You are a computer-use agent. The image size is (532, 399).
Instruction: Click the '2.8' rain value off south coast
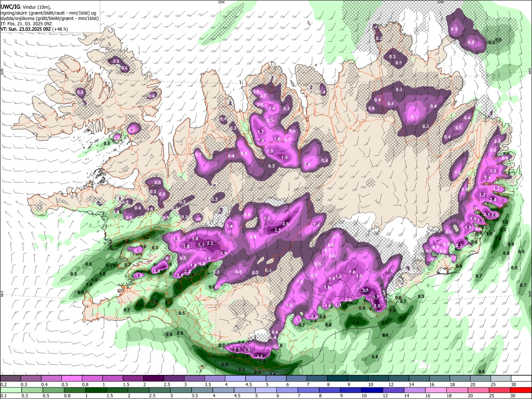pos(273,374)
